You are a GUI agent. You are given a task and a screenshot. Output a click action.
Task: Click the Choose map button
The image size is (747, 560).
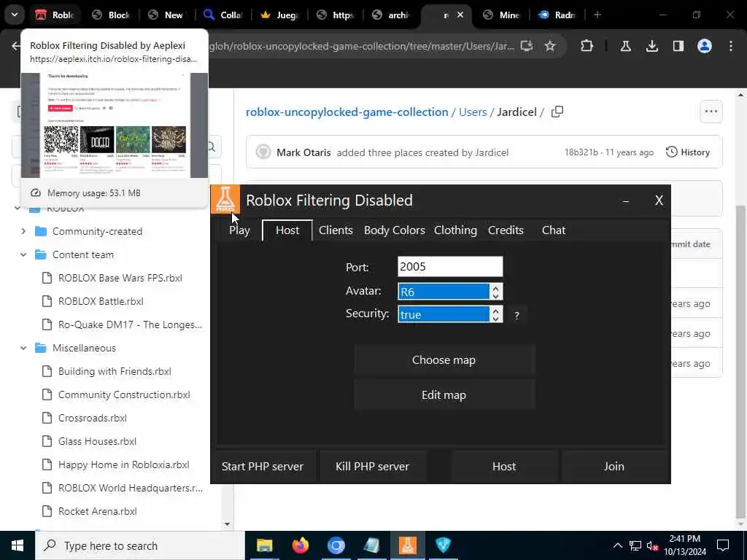(x=444, y=360)
